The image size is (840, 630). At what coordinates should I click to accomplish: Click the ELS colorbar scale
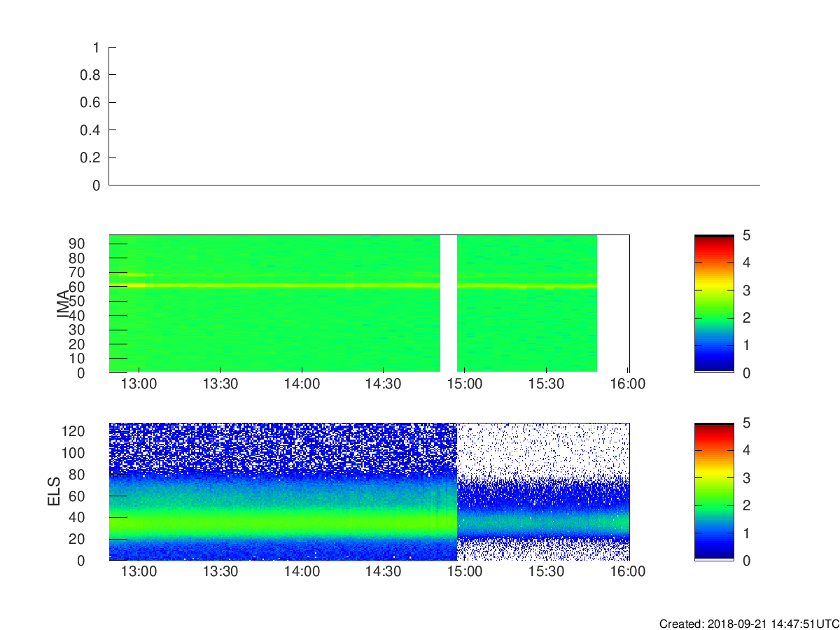(714, 491)
